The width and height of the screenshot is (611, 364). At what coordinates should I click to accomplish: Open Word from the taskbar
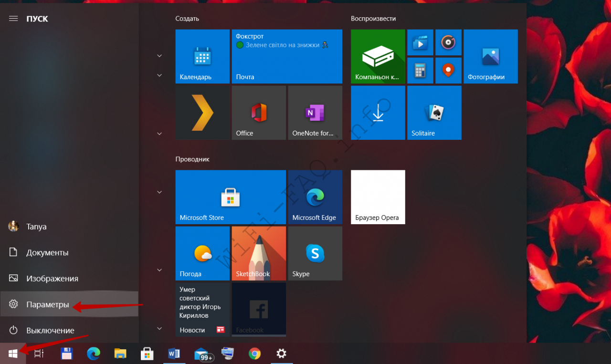tap(174, 354)
